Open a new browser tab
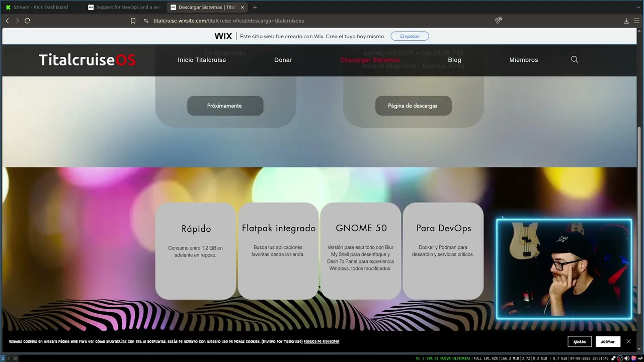The width and height of the screenshot is (644, 362). click(255, 7)
